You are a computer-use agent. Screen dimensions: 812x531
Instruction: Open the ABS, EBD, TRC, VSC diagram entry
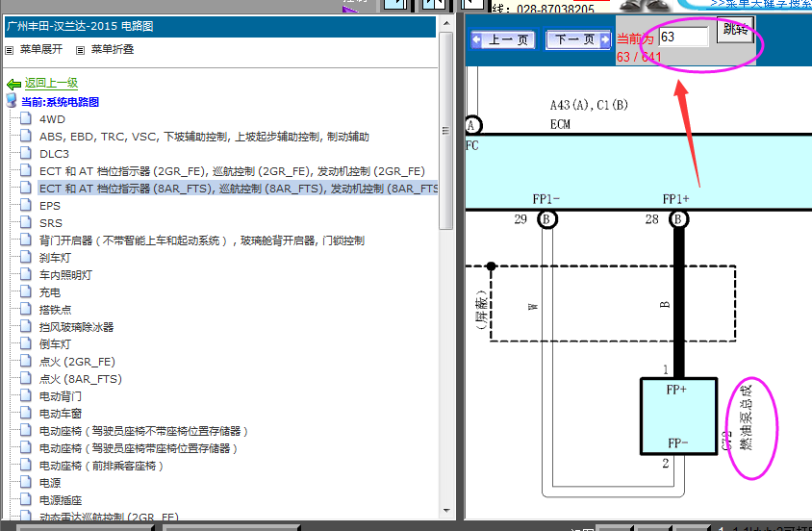(x=203, y=137)
